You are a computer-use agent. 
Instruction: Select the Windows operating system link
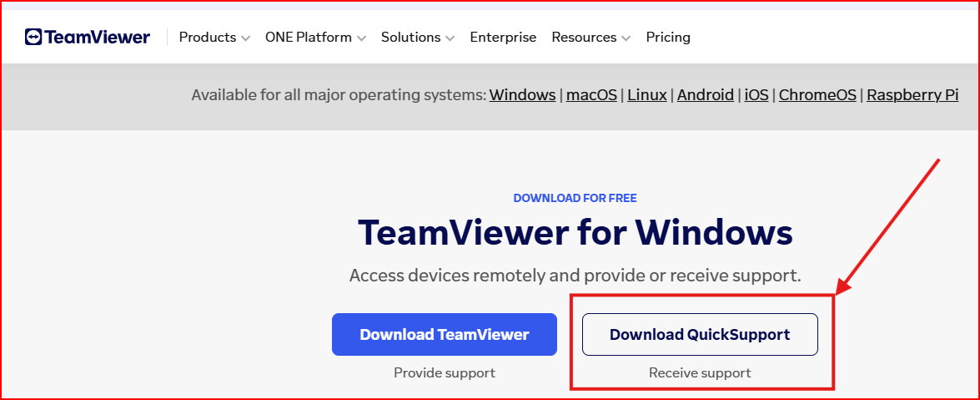point(522,95)
